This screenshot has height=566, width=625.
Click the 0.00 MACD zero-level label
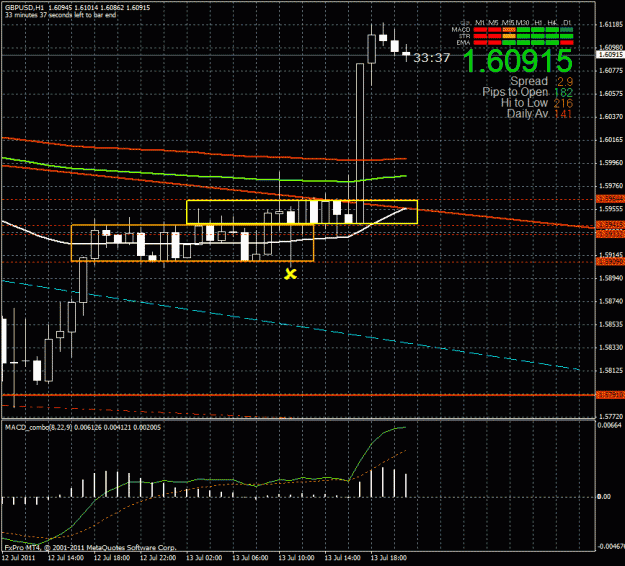pos(603,497)
